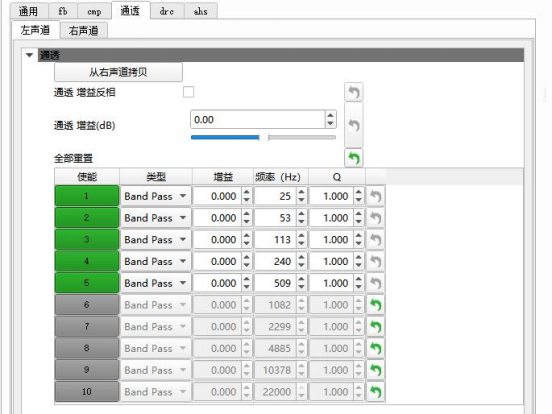Switch to the ahs tab
552x414 pixels.
201,11
